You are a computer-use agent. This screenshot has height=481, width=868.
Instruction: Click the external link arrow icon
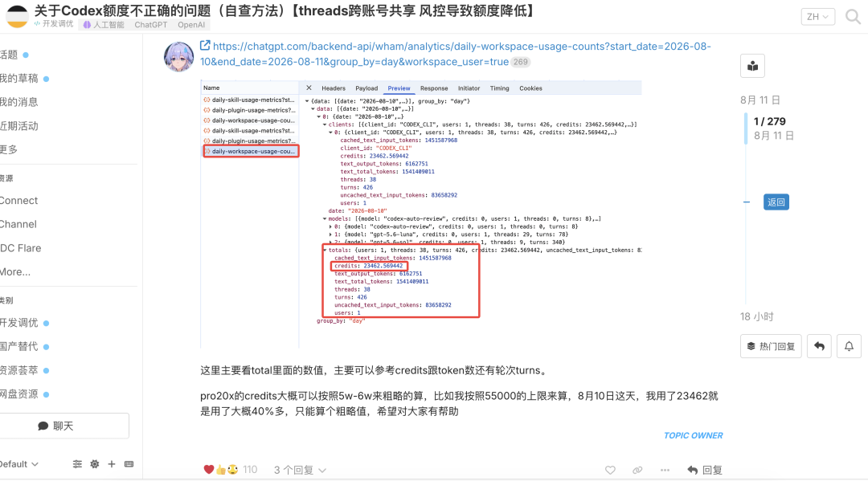click(205, 46)
